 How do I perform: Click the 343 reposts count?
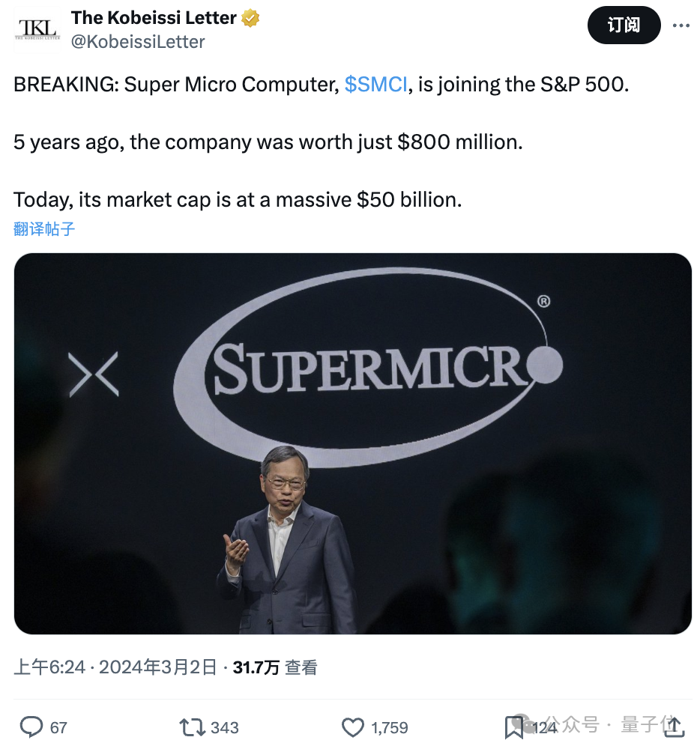tap(225, 727)
